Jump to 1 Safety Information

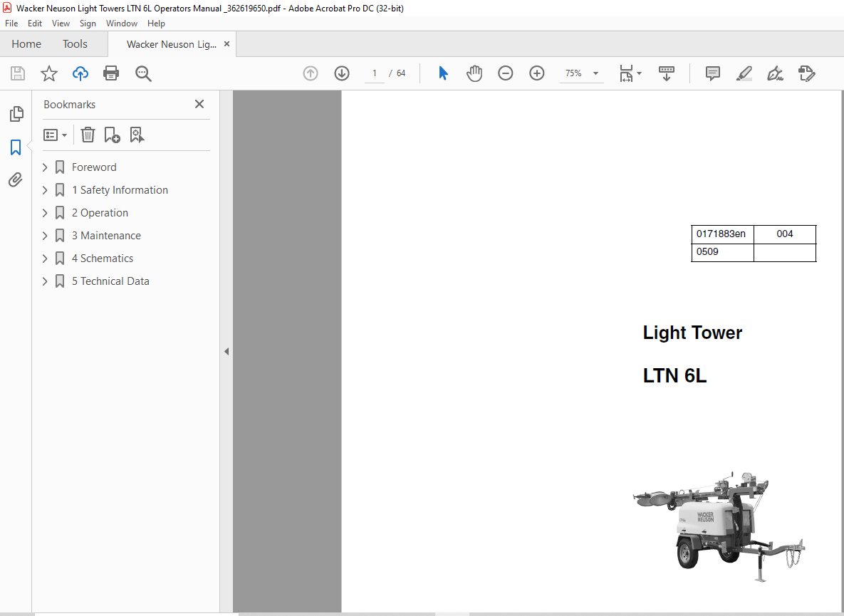coord(120,190)
